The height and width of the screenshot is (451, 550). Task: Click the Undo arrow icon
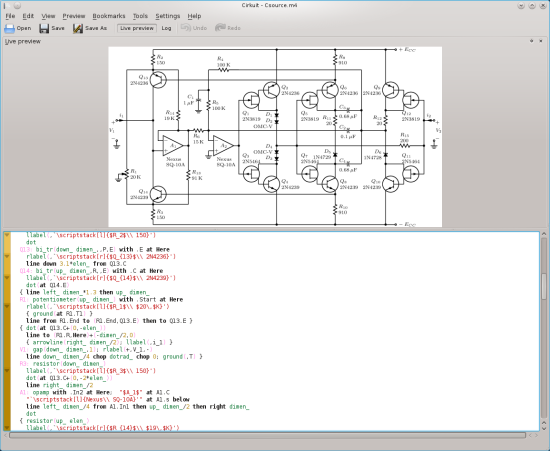[x=186, y=28]
